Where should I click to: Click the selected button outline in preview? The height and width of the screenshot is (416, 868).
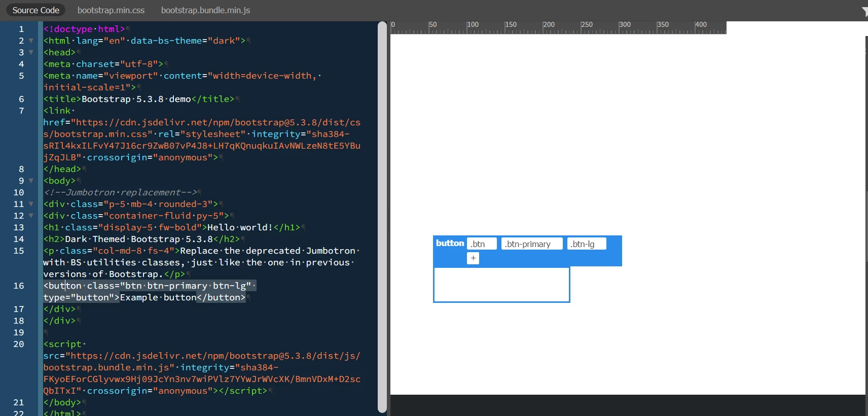[x=501, y=285]
